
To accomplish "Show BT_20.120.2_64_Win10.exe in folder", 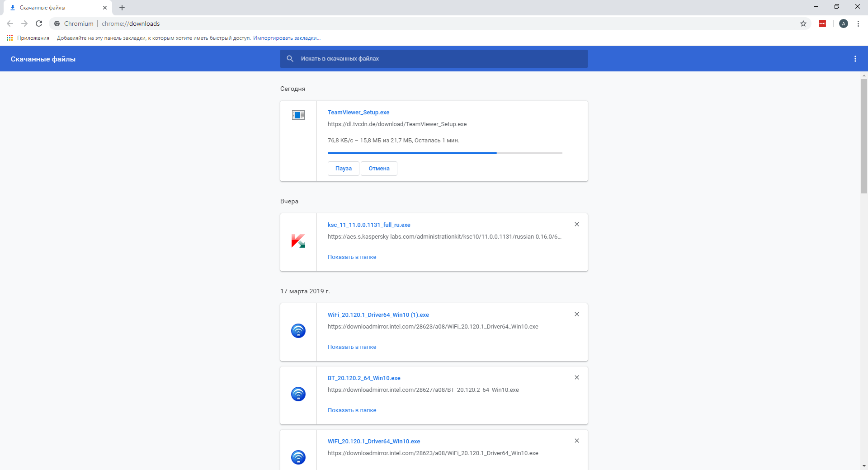I will point(352,410).
